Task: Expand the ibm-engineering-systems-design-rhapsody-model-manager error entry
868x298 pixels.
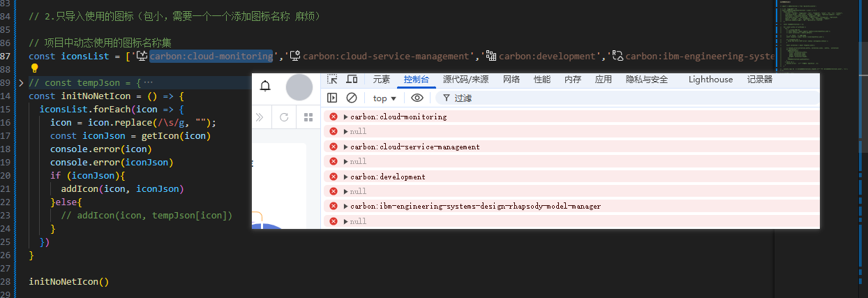Action: [346, 206]
